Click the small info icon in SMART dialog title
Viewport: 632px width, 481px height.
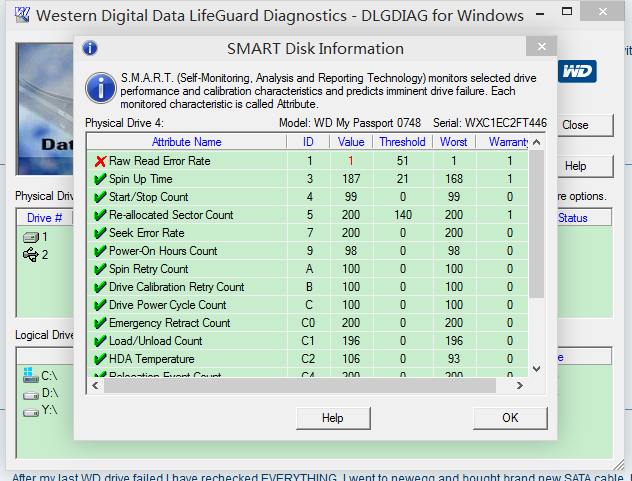pos(90,48)
